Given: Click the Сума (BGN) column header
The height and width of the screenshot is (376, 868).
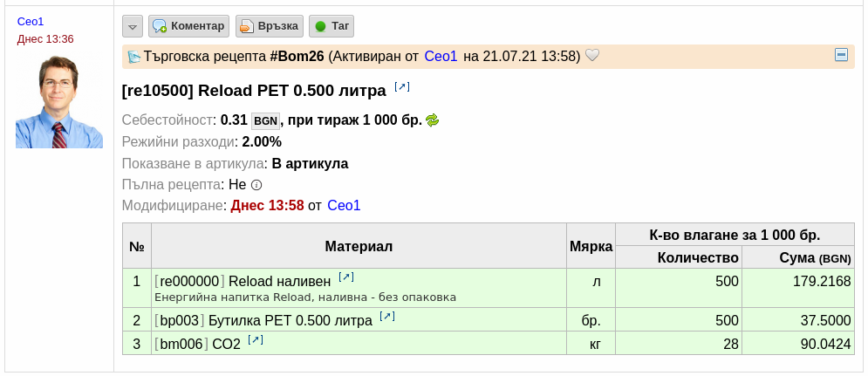Looking at the screenshot, I should [798, 257].
